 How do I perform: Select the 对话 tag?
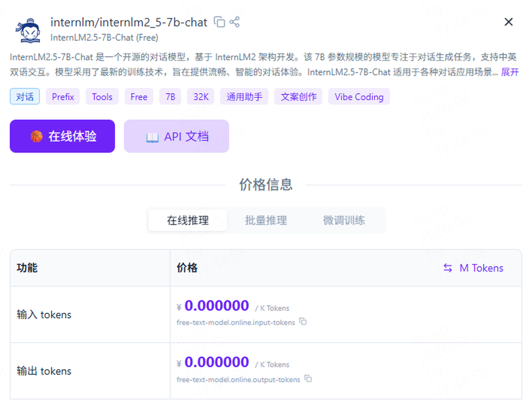(25, 97)
